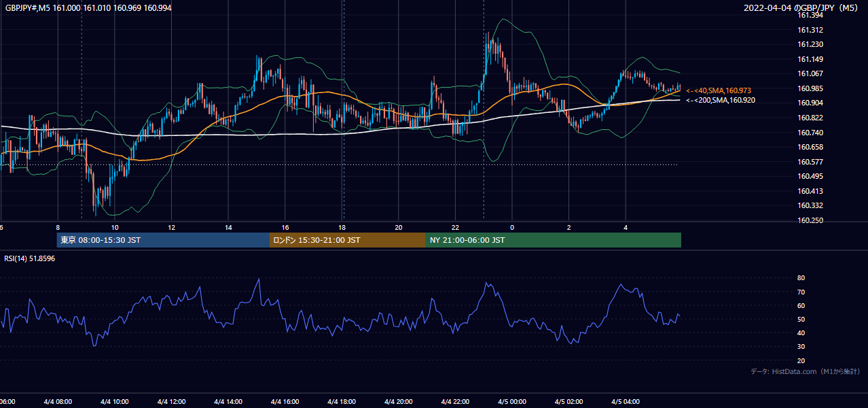
Task: Click price axis value 160.577
Action: click(810, 162)
